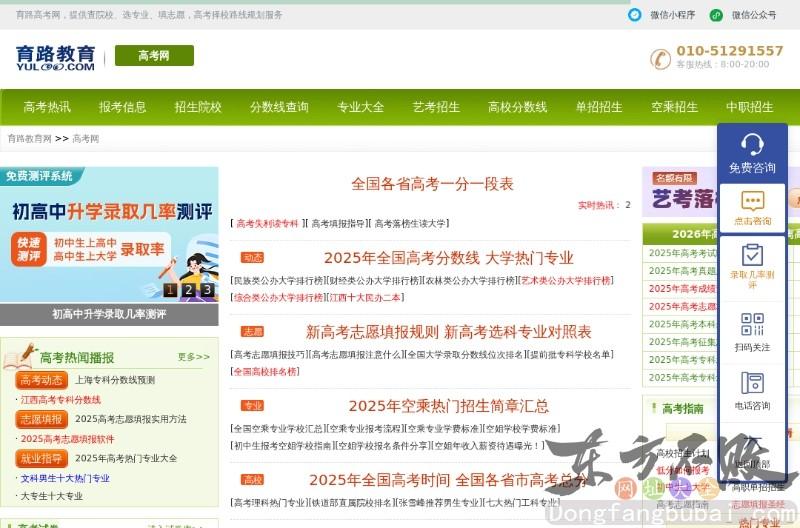
Task: Click the 电话咨询 telephone icon
Action: coord(752,383)
